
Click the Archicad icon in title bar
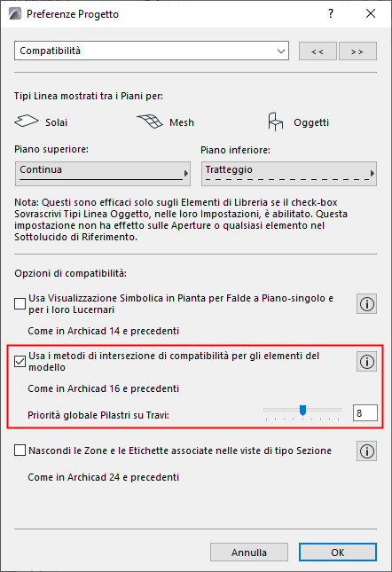pyautogui.click(x=15, y=14)
